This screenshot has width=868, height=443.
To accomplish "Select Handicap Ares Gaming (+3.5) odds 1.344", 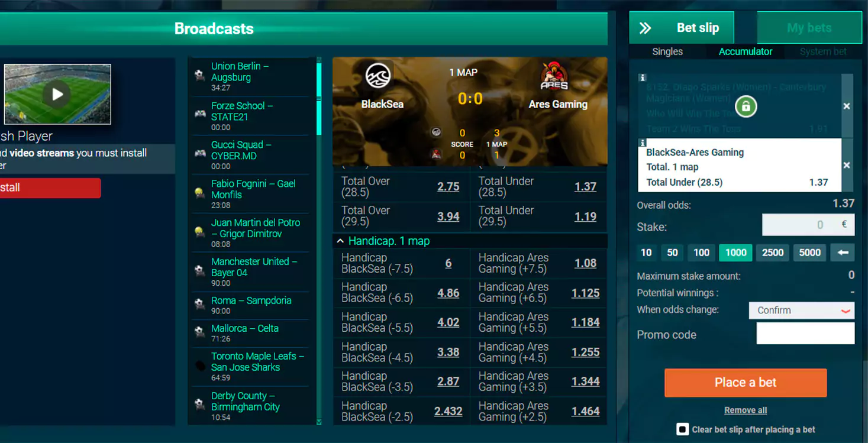I will 585,381.
